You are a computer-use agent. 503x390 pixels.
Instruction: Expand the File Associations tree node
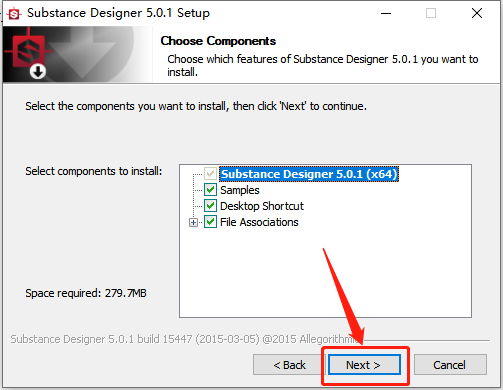193,222
